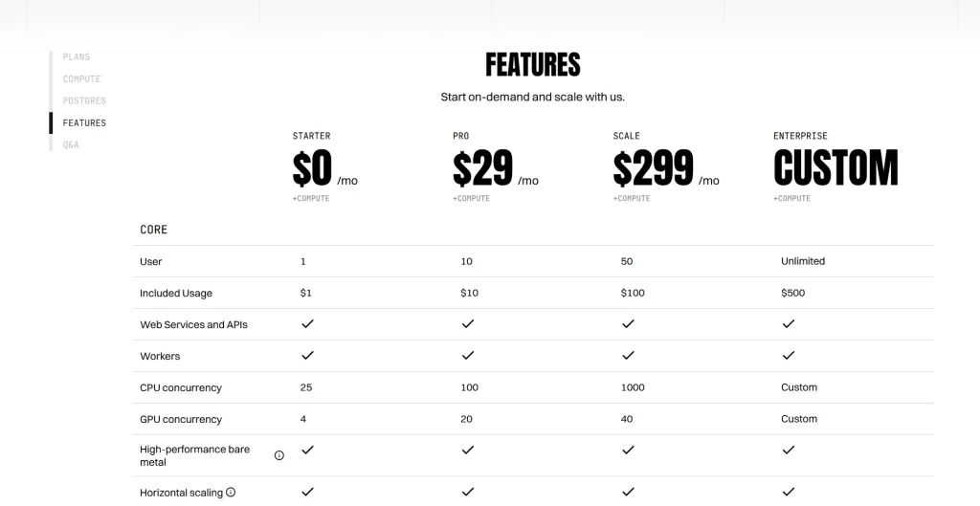Image resolution: width=980 pixels, height=506 pixels.
Task: Click Unlimited value in User row
Action: (x=803, y=261)
